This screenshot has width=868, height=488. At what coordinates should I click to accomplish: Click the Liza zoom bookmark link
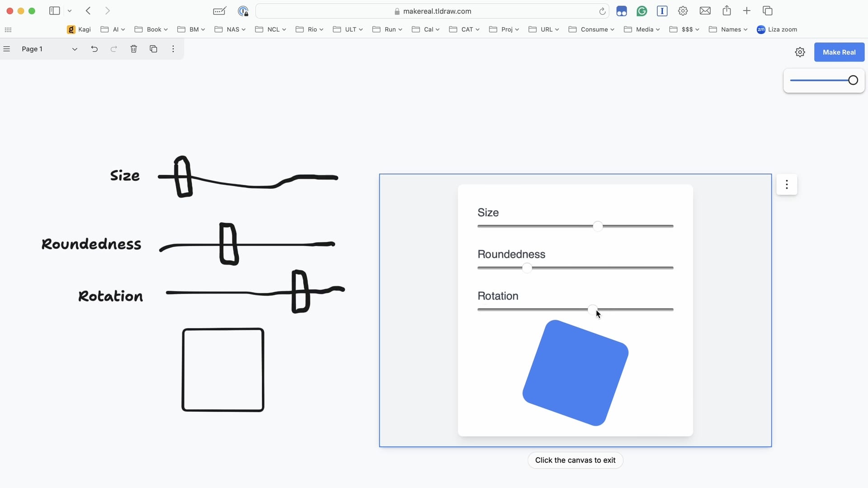777,29
